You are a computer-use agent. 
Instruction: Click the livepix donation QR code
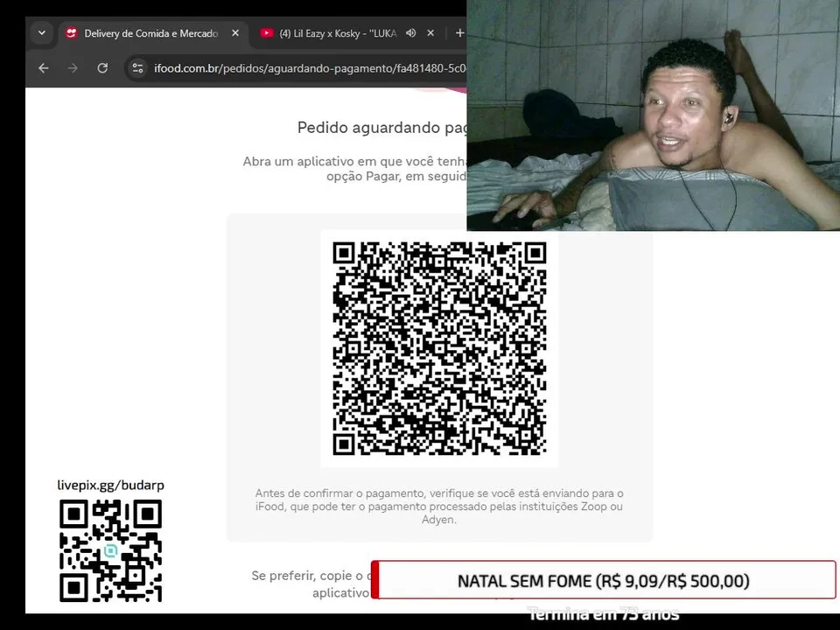coord(110,550)
